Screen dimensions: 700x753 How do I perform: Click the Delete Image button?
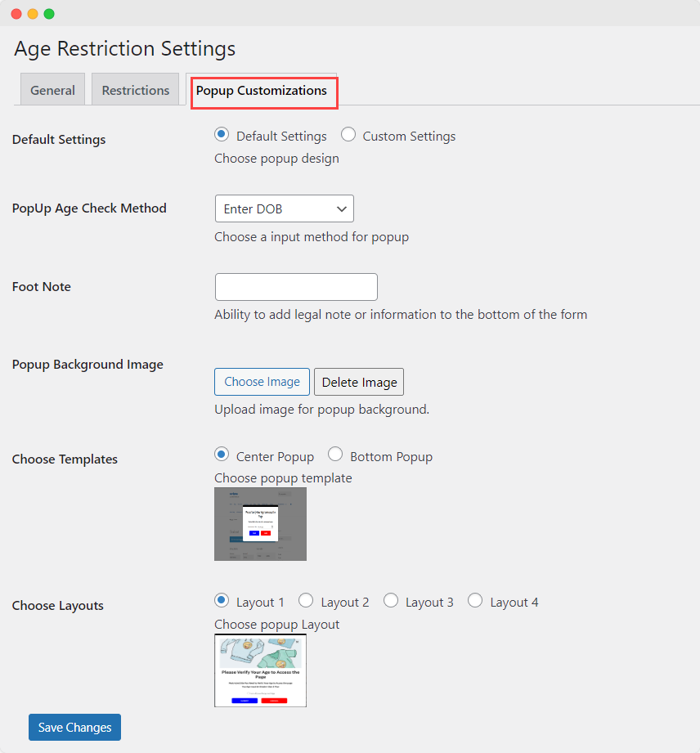(358, 381)
